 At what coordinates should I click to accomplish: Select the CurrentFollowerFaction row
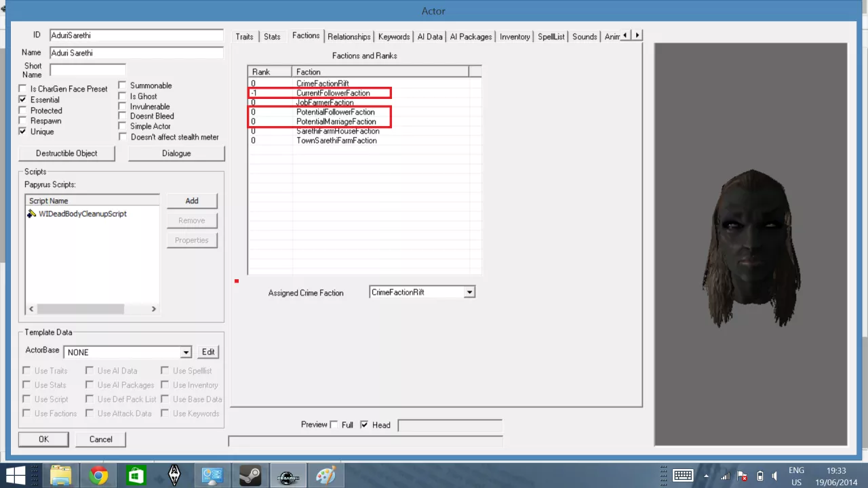click(365, 93)
